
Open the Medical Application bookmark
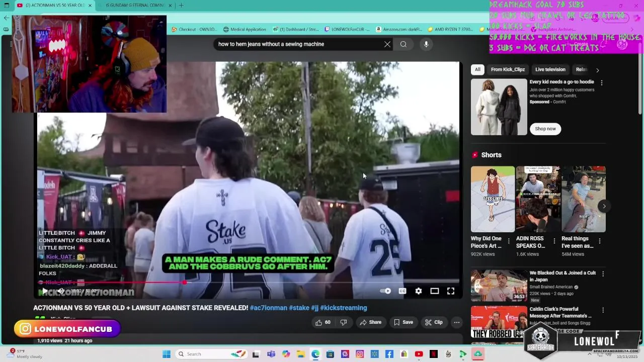245,29
